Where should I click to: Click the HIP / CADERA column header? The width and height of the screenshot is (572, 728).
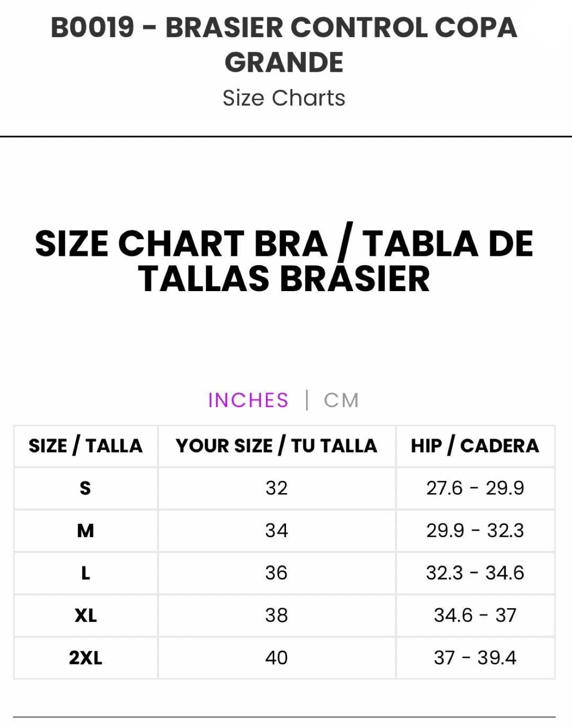[475, 446]
